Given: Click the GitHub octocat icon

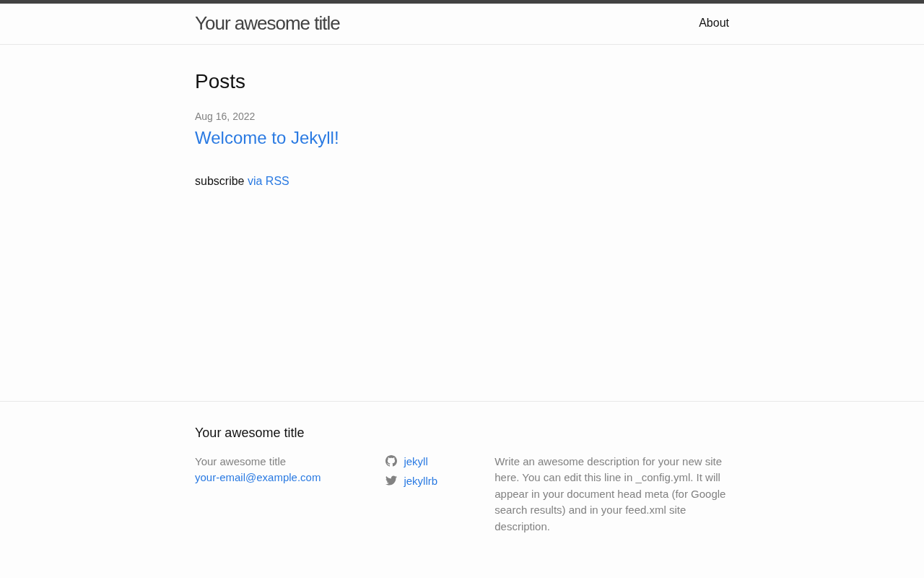Looking at the screenshot, I should click(x=391, y=461).
